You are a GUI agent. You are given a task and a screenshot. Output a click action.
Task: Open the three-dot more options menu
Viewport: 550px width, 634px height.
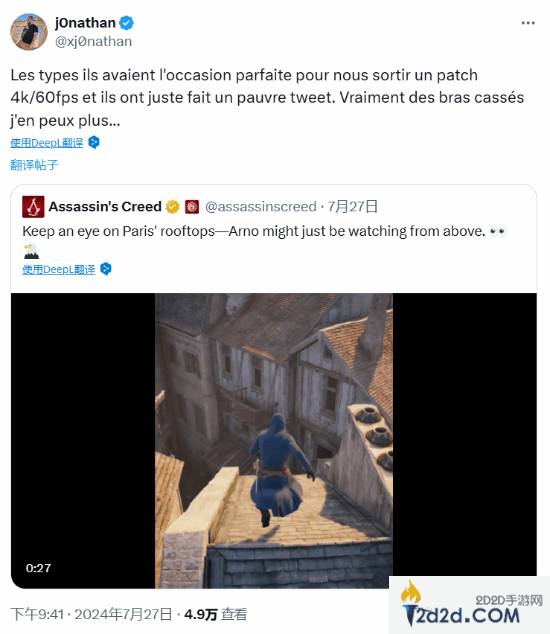(528, 23)
